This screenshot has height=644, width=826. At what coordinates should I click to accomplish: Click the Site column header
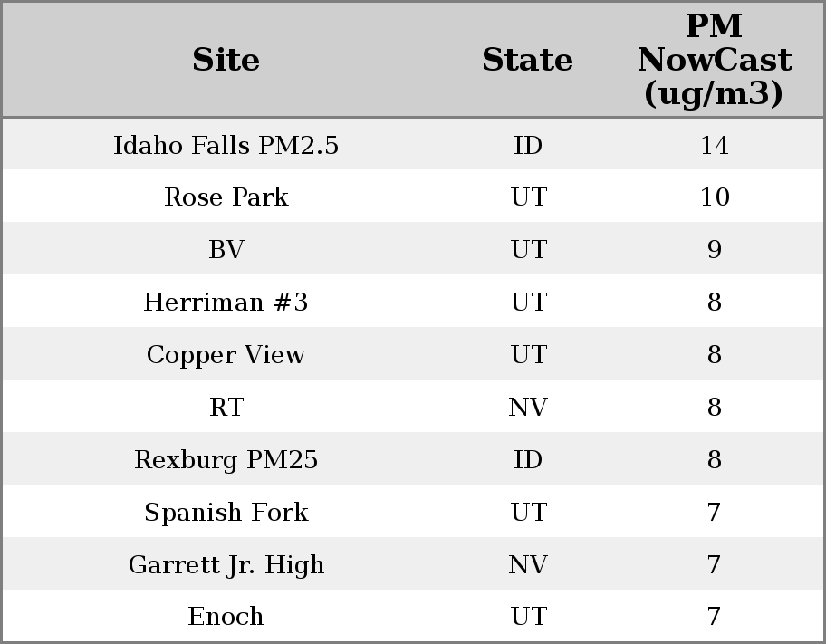[226, 60]
